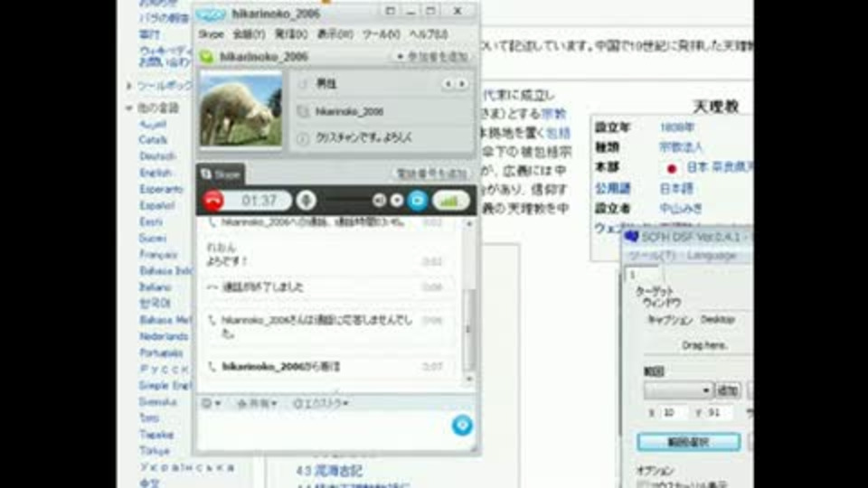
Task: Click the round icon right of the speaker
Action: pyautogui.click(x=397, y=201)
